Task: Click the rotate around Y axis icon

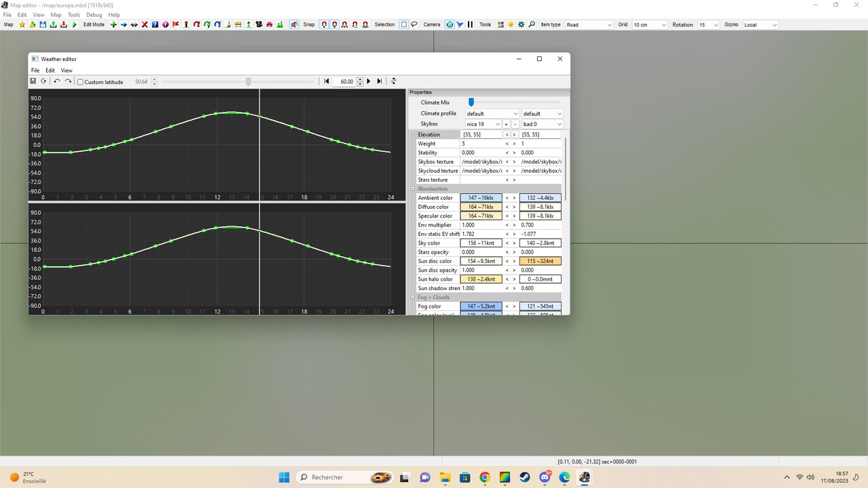Action: coord(207,24)
